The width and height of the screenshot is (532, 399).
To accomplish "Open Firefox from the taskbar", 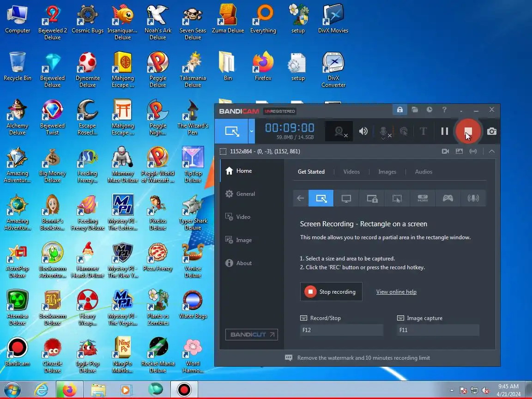I will tap(69, 390).
